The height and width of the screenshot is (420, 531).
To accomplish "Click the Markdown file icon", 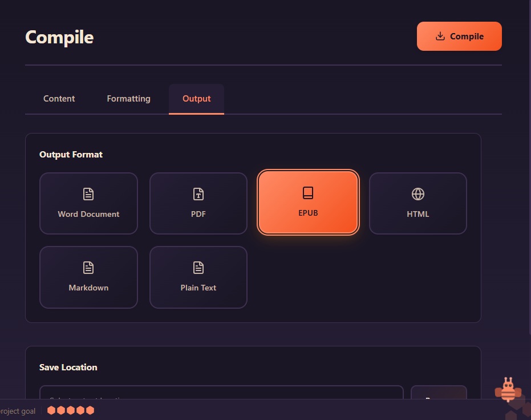I will pyautogui.click(x=88, y=267).
